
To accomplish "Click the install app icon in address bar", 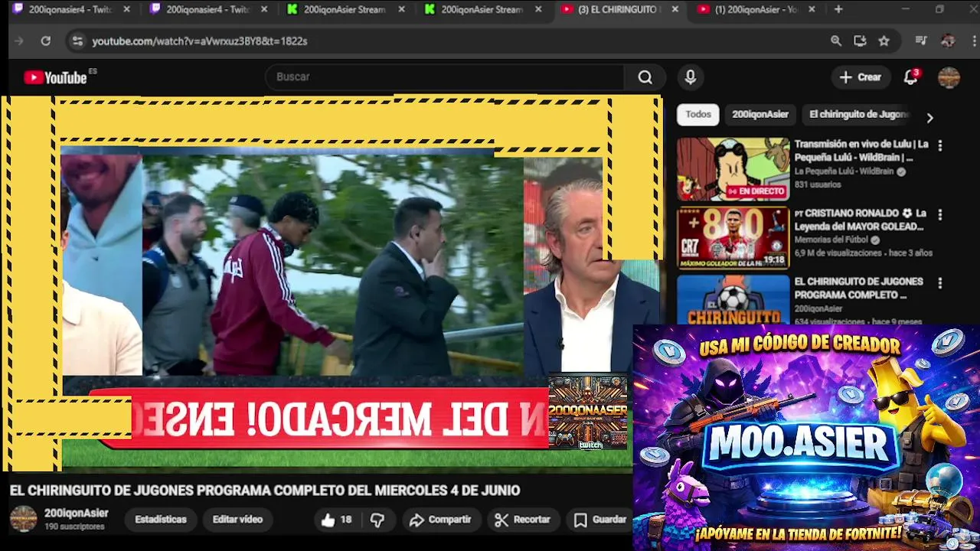I will (x=860, y=41).
